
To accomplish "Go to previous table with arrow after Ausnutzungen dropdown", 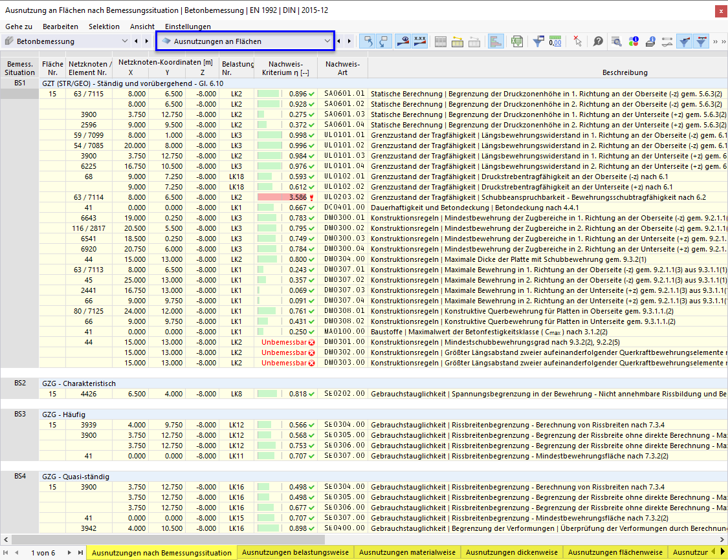I will [x=339, y=41].
